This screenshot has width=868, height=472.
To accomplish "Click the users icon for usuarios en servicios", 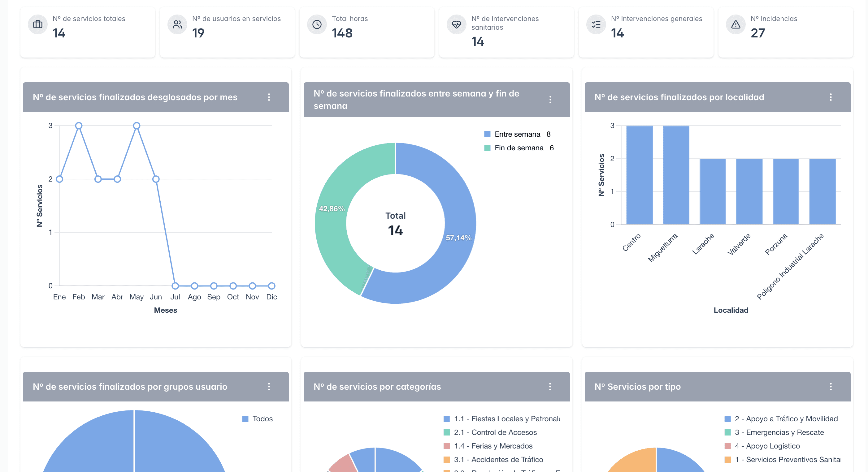I will click(x=177, y=24).
